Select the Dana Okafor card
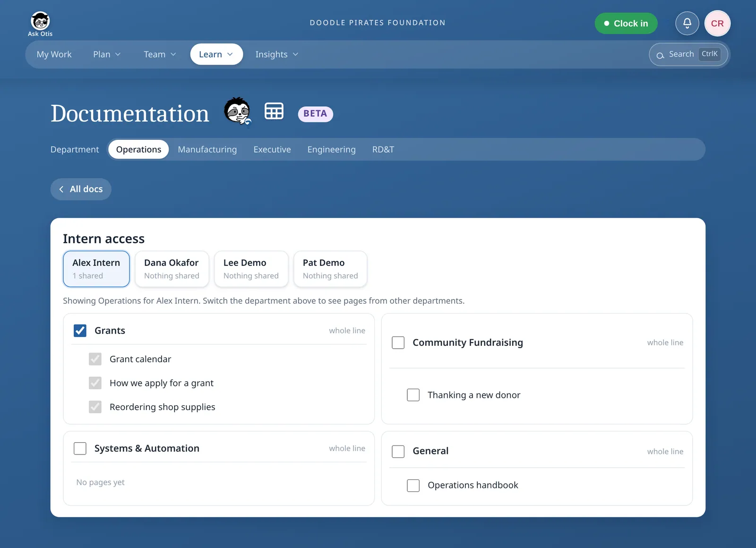Viewport: 756px width, 548px height. pos(172,269)
